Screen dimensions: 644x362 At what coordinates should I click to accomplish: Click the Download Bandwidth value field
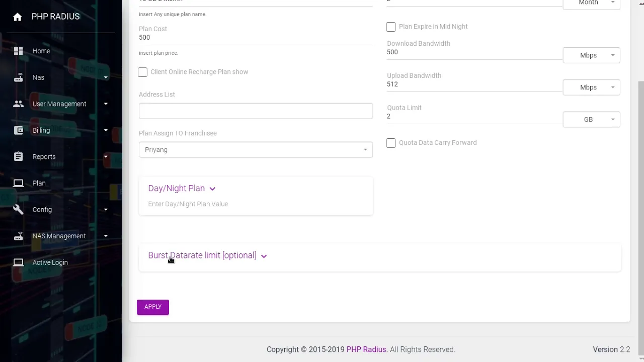(x=474, y=52)
